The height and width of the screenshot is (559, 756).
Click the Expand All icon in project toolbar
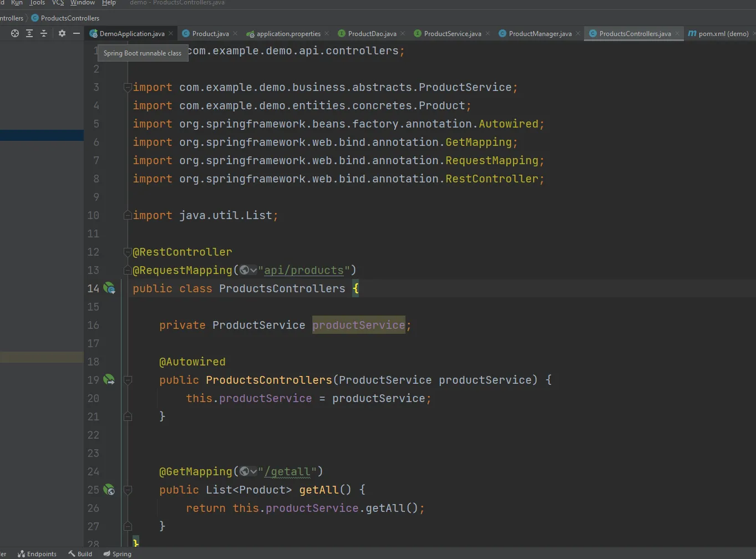29,33
